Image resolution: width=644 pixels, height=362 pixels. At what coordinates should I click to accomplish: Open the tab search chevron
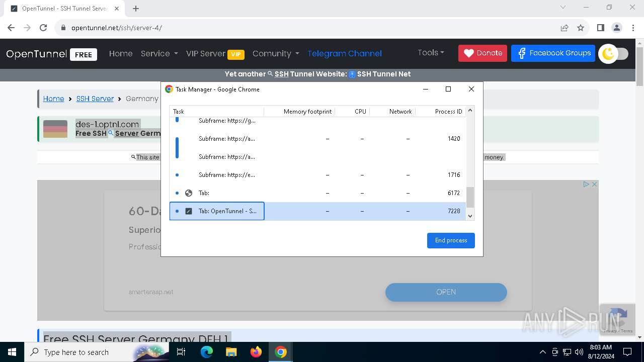[x=563, y=7]
